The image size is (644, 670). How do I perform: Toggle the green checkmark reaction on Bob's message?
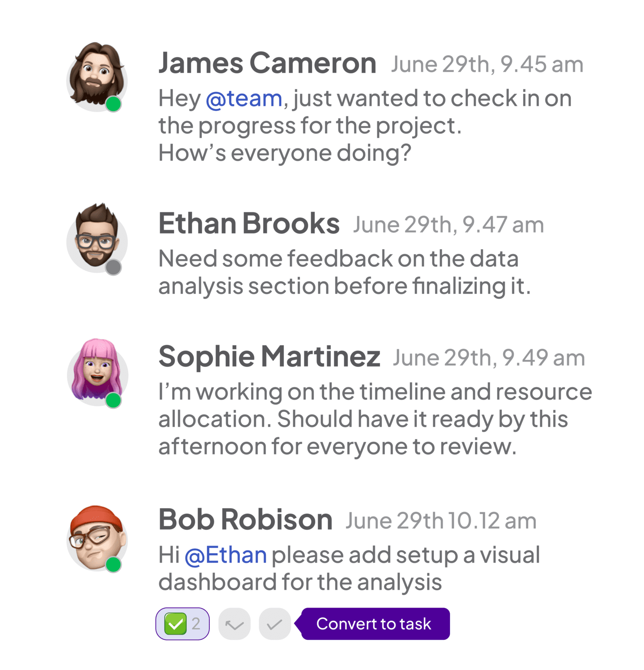tap(176, 624)
